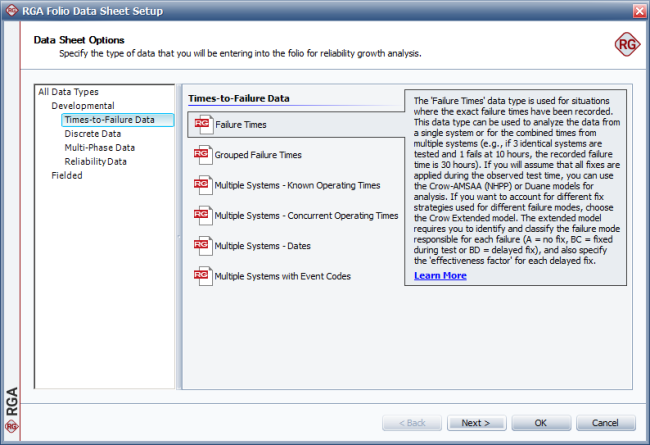Click the Multiple Systems - Dates icon
This screenshot has width=650, height=445.
pos(202,245)
